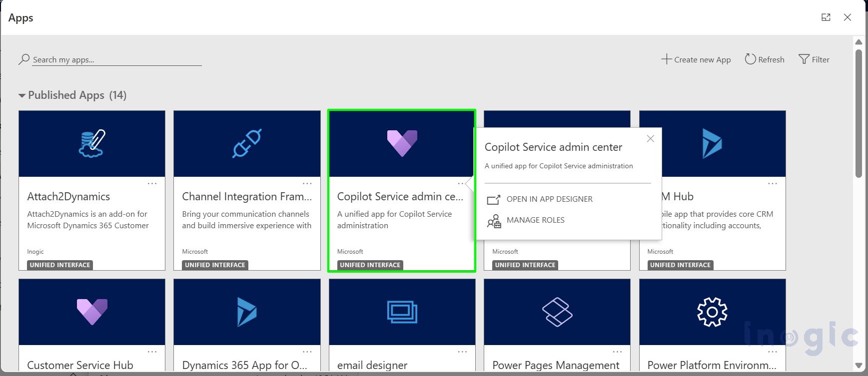Screen dimensions: 868x376
Task: Click the Dynamics 365 App for Outlook icon
Action: pyautogui.click(x=247, y=312)
